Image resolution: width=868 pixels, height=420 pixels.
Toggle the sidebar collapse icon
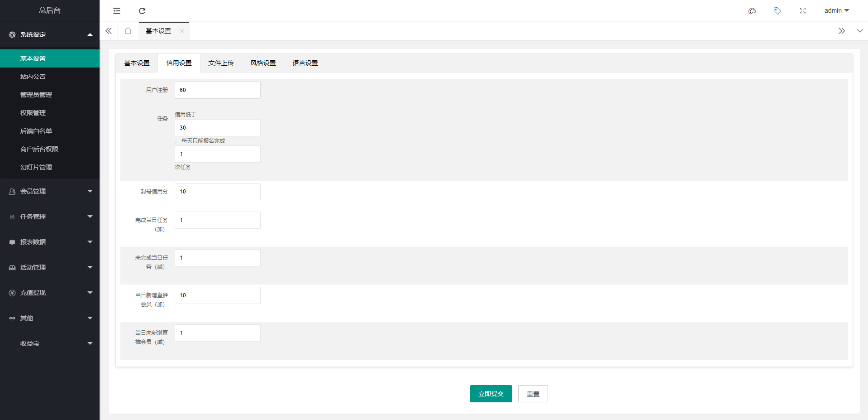[117, 11]
